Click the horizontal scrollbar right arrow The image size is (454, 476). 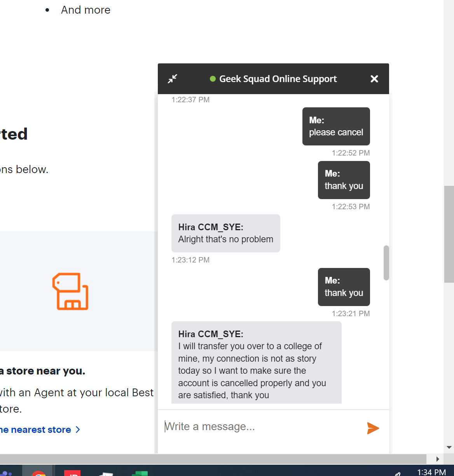(437, 459)
